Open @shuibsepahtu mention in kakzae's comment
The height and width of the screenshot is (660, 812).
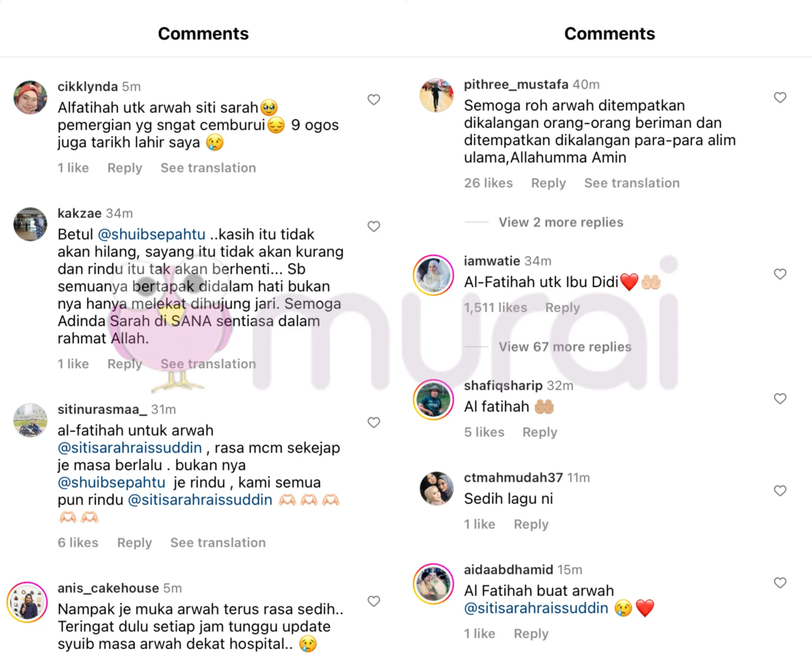point(151,234)
